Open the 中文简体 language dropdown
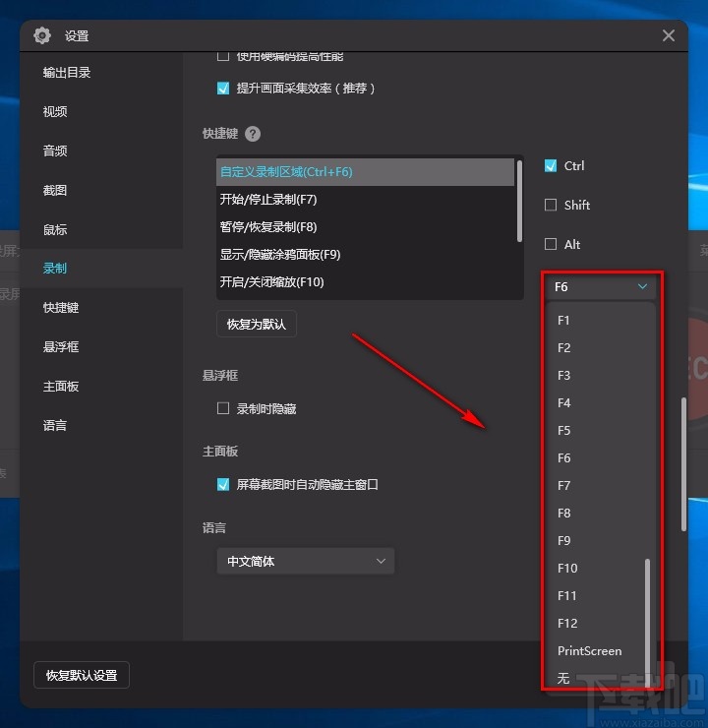The image size is (708, 728). tap(306, 562)
